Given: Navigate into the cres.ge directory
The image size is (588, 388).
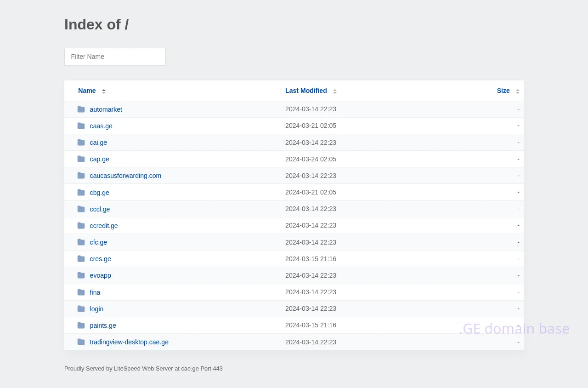Looking at the screenshot, I should 100,259.
